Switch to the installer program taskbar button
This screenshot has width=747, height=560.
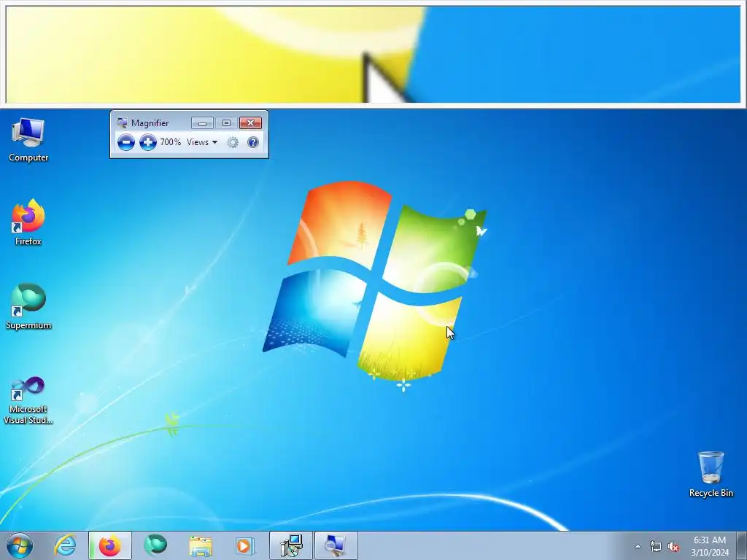[x=291, y=545]
